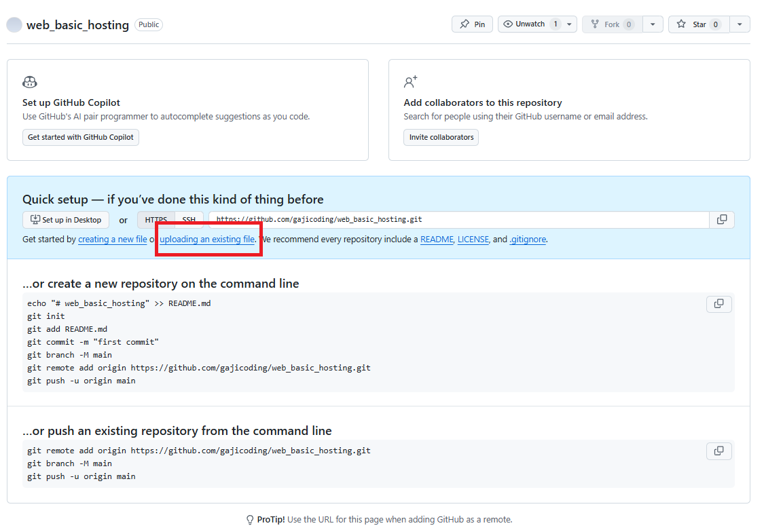Open the README link

pos(437,240)
